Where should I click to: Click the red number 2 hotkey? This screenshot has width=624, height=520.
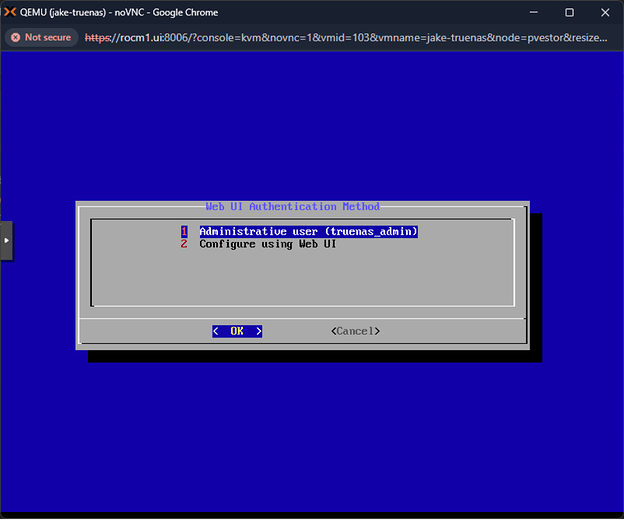[x=184, y=244]
